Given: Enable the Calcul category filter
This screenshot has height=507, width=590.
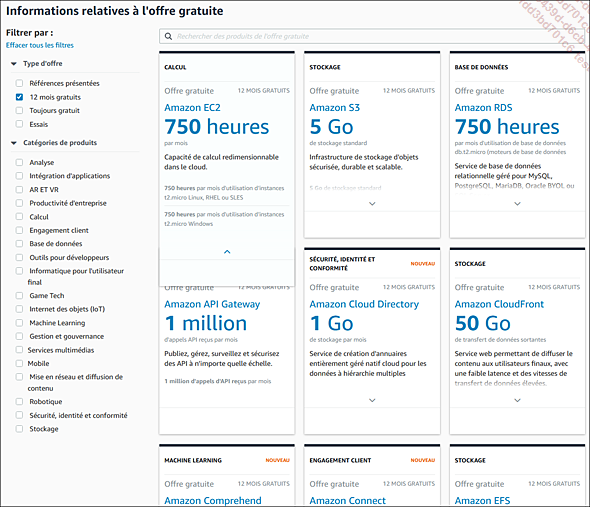Looking at the screenshot, I should pos(19,216).
